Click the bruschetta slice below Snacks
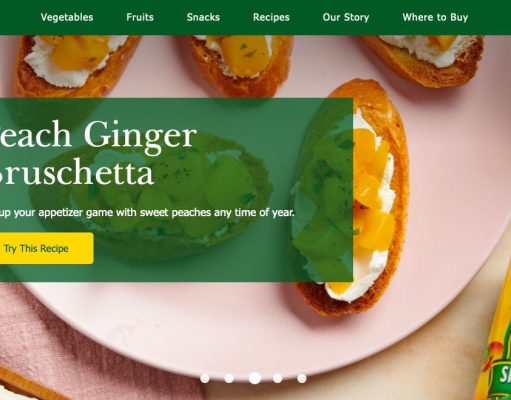This screenshot has height=400, width=511. click(238, 65)
